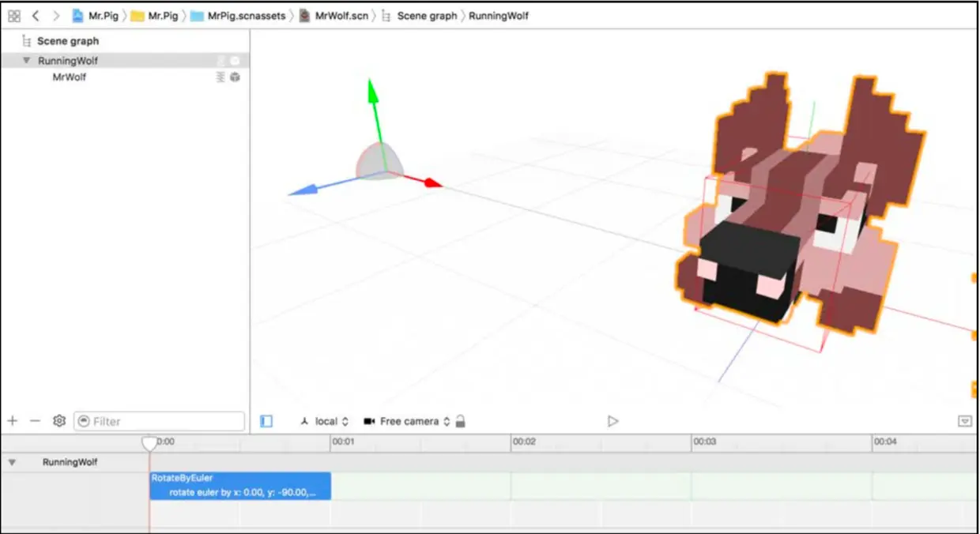Click the orientation axis icon before 'local'
Viewport: 980px width, 534px height.
pos(305,421)
